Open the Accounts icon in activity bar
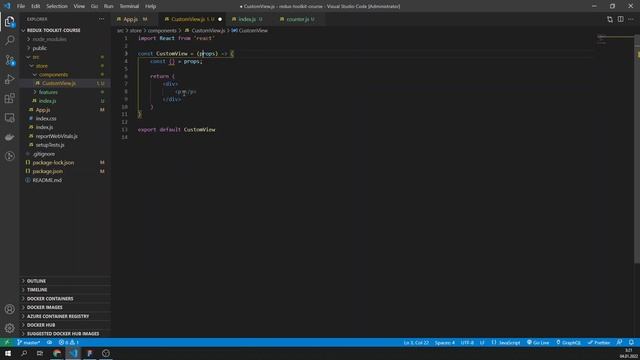Viewport: 640px width, 360px height. (9, 309)
